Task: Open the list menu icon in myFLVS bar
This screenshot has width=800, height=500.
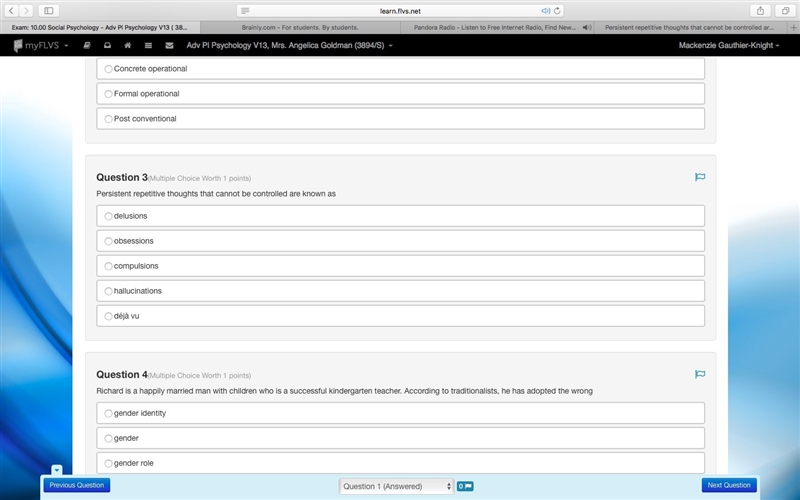Action: [x=148, y=45]
